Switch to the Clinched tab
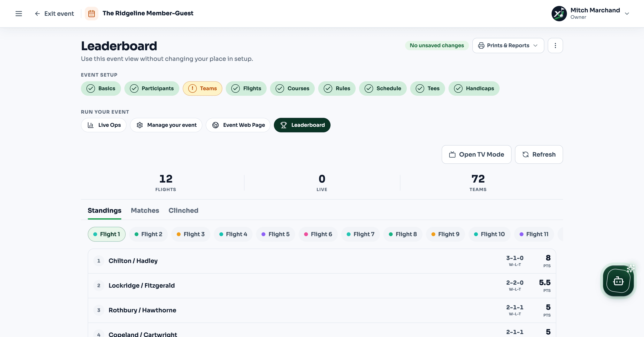 tap(183, 211)
